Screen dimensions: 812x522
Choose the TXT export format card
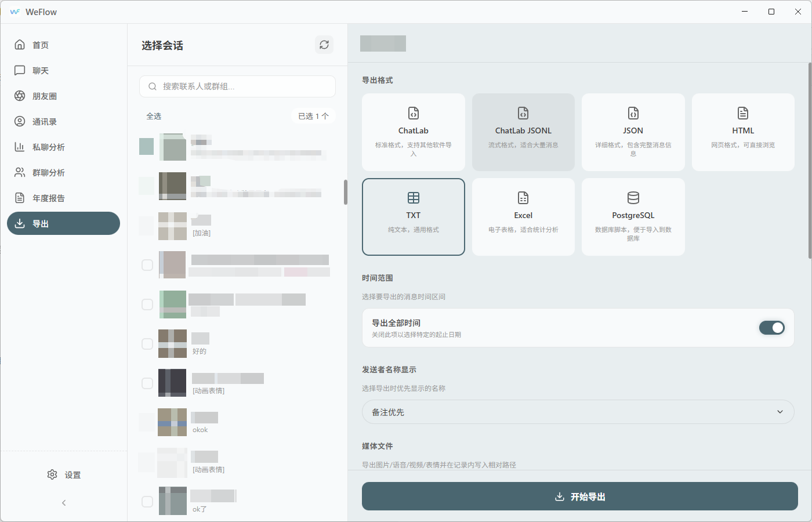(414, 217)
